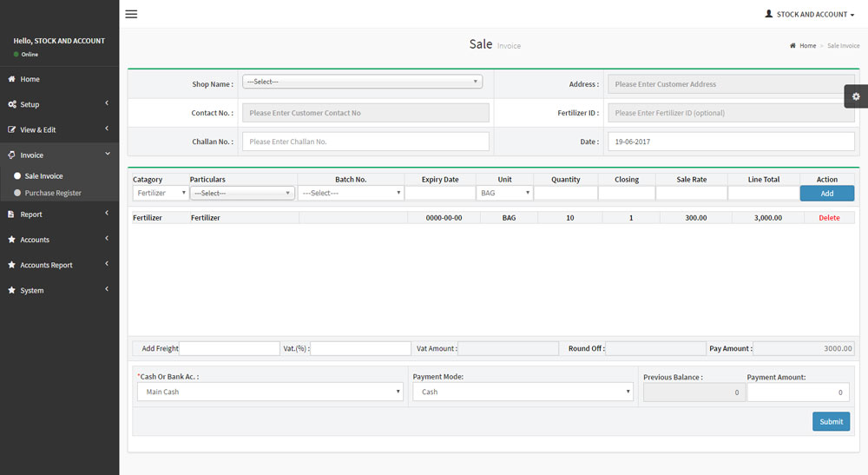Click the Contact No. input field
The height and width of the screenshot is (475, 868).
tap(365, 113)
